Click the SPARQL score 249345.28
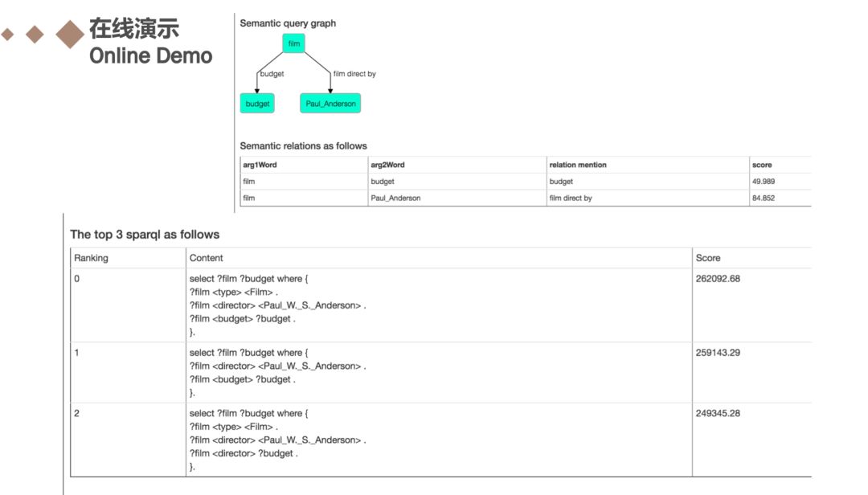The height and width of the screenshot is (495, 868). click(719, 414)
